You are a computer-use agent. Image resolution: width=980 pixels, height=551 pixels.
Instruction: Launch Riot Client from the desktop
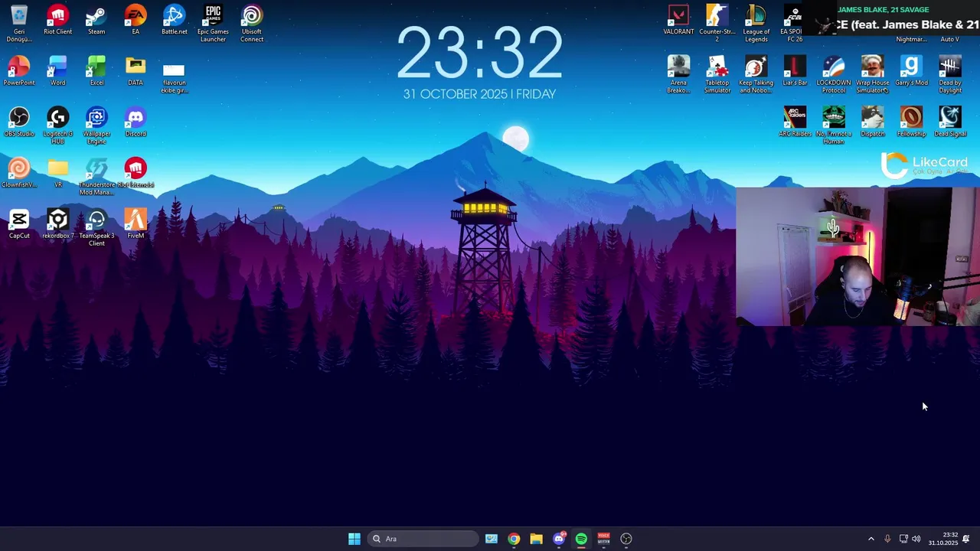coord(57,21)
